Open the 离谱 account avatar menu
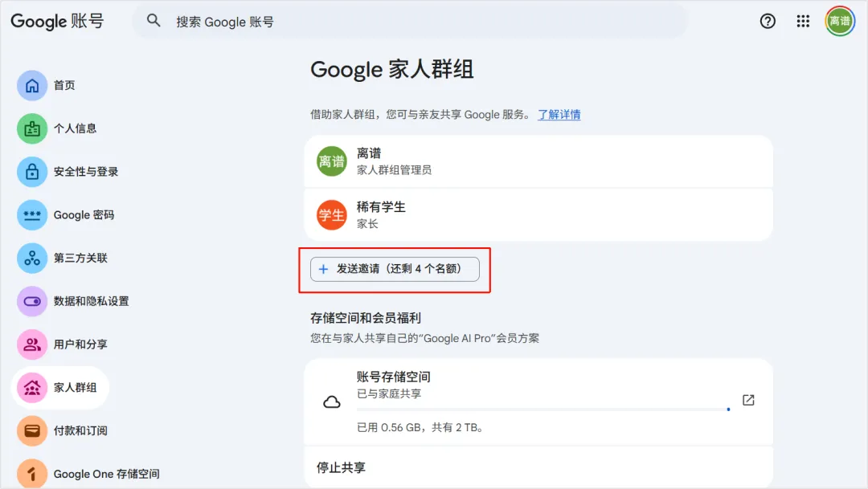The height and width of the screenshot is (489, 868). pos(840,22)
